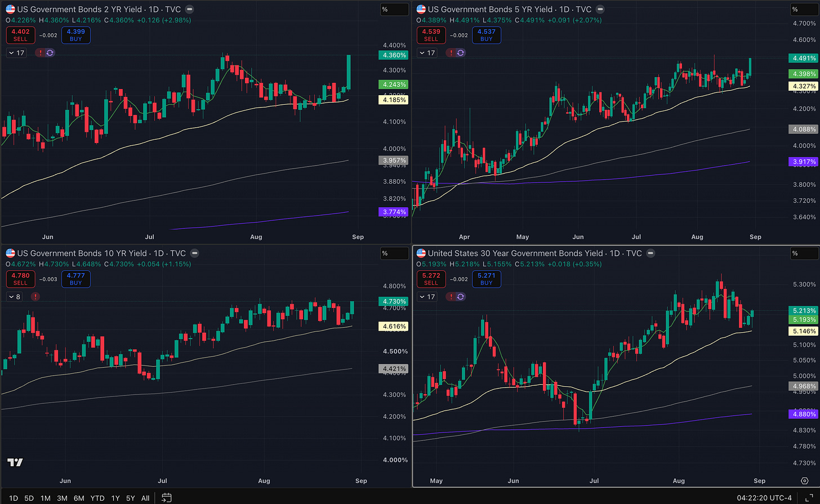This screenshot has height=504, width=820.
Task: Click the 4.616% yellow price label
Action: click(394, 326)
